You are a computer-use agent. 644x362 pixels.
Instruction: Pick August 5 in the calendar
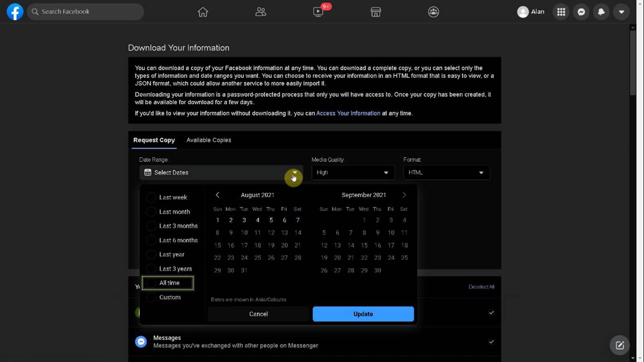[x=271, y=220]
